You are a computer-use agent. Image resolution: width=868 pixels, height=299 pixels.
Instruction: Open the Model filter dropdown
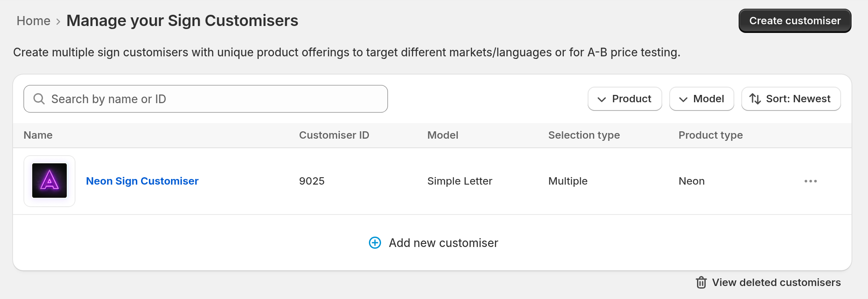tap(701, 99)
